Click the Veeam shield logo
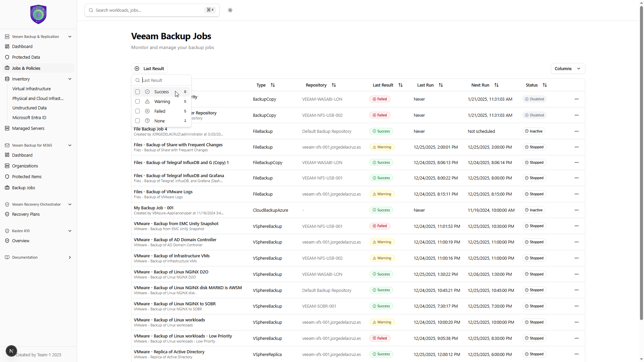644x362 pixels. pos(38,14)
